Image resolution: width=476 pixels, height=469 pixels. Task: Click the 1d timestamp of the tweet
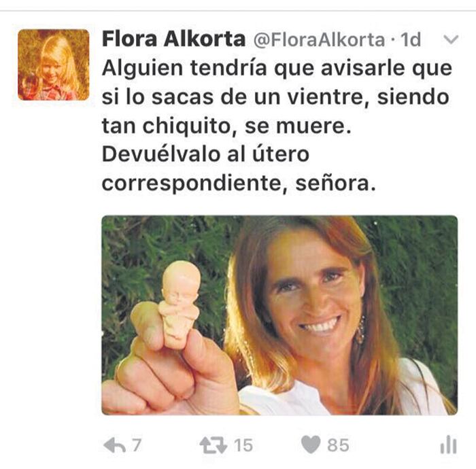(411, 39)
